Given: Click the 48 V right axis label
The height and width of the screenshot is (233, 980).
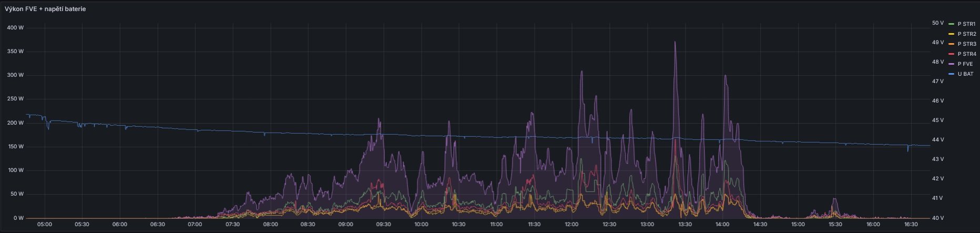Looking at the screenshot, I should click(x=938, y=62).
